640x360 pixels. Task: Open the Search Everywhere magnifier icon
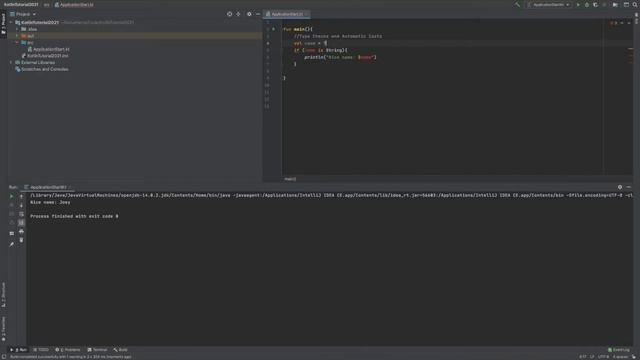click(635, 4)
